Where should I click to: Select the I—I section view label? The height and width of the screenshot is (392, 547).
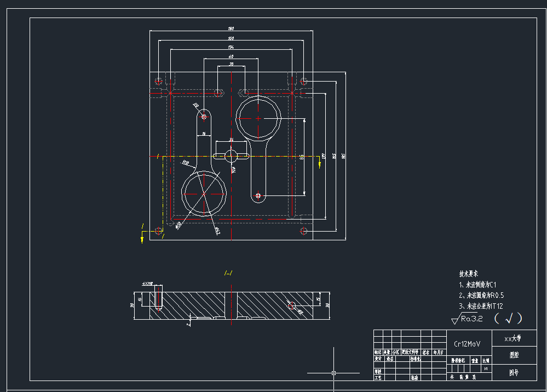coord(228,273)
